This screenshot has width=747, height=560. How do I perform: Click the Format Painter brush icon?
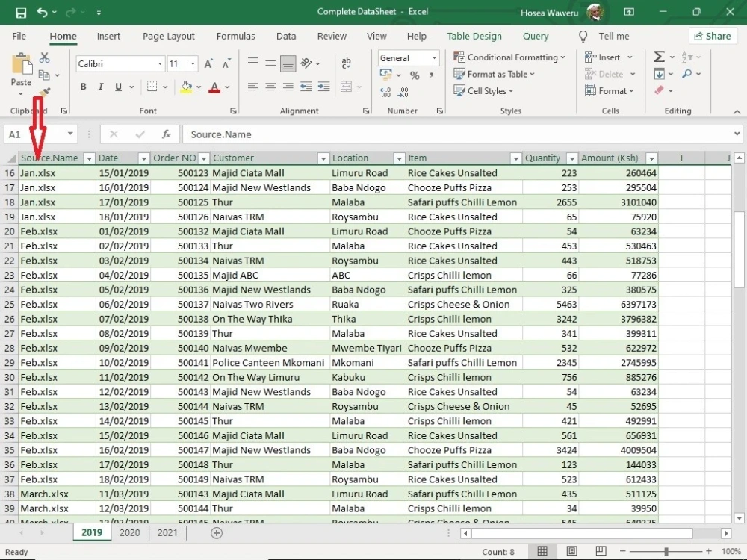click(x=45, y=93)
